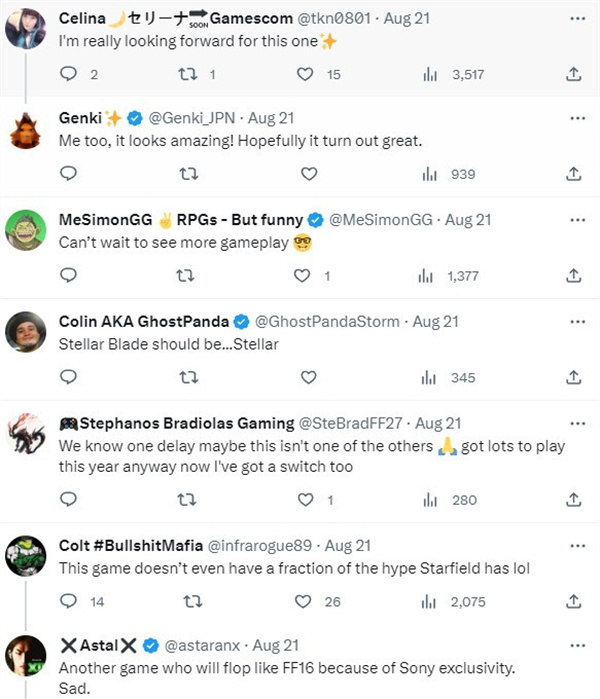Click Colt's profile avatar

coord(26,557)
